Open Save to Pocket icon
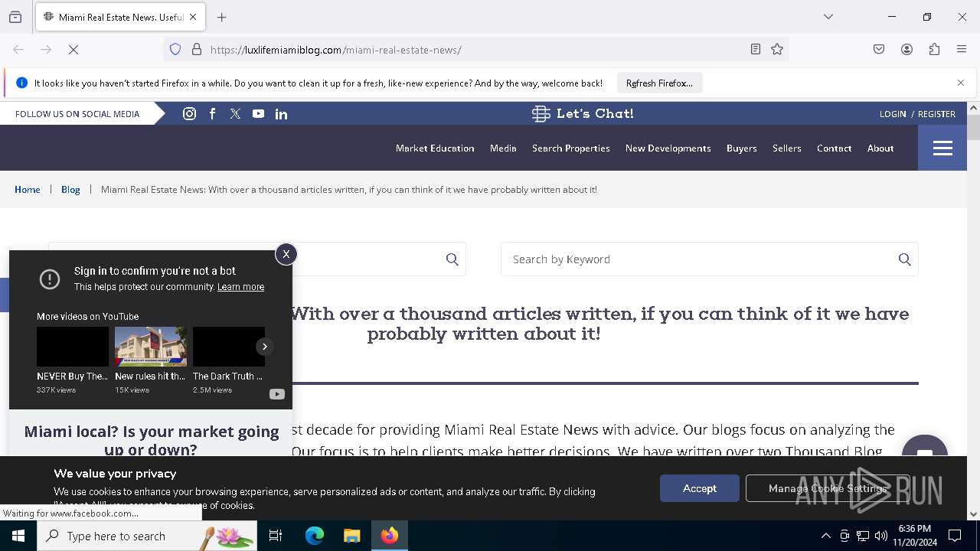The image size is (980, 551). tap(879, 50)
